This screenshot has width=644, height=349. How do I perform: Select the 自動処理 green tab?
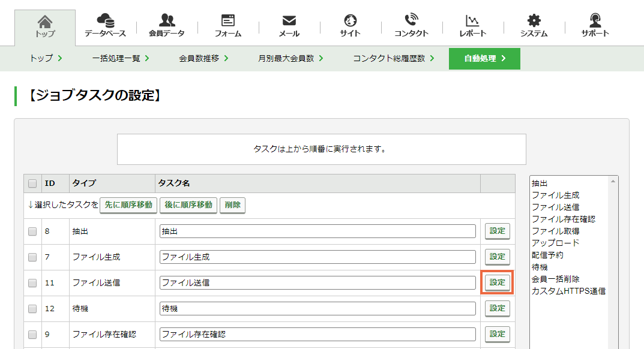click(484, 59)
